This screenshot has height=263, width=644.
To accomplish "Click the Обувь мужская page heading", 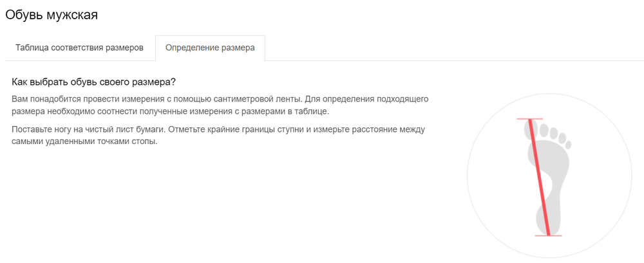I will tap(52, 14).
